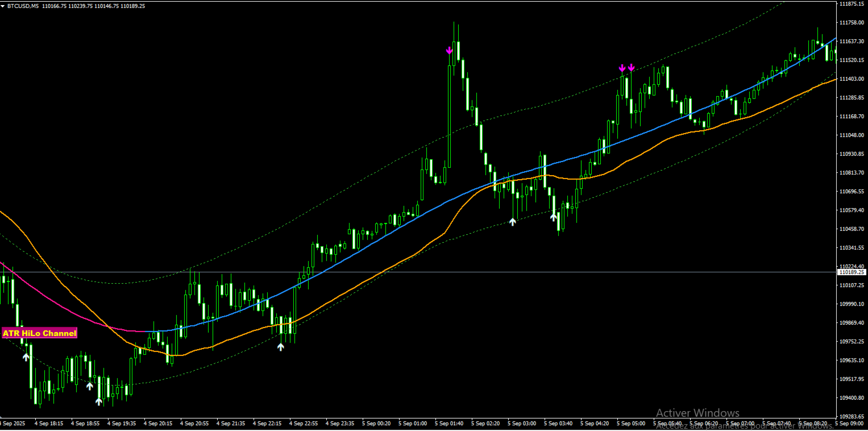Click the horizontal current price line
The image size is (868, 431).
(x=418, y=272)
